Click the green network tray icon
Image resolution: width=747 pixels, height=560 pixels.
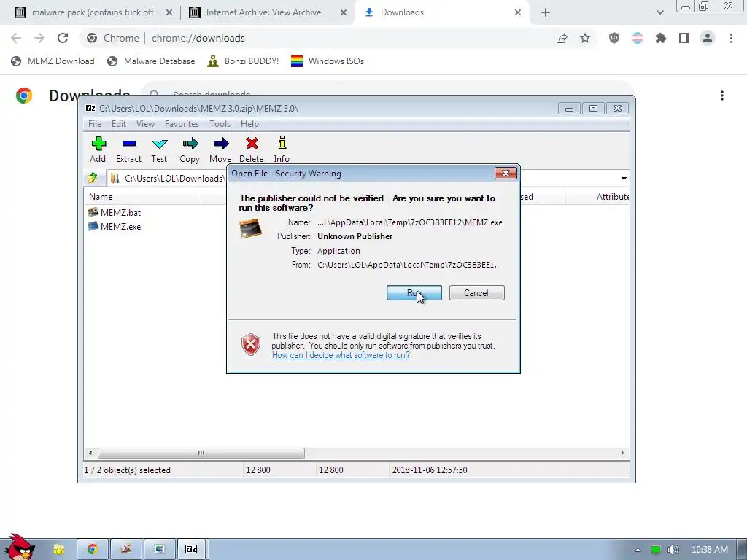tap(656, 550)
